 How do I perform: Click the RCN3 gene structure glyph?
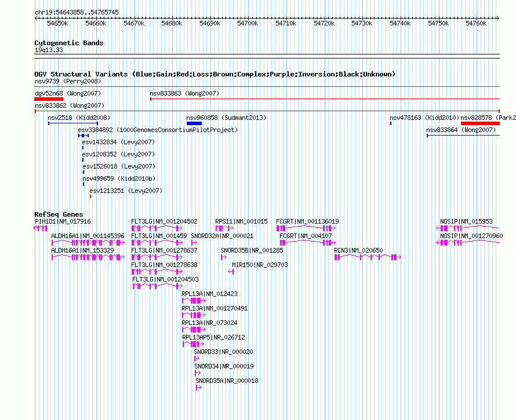(368, 257)
